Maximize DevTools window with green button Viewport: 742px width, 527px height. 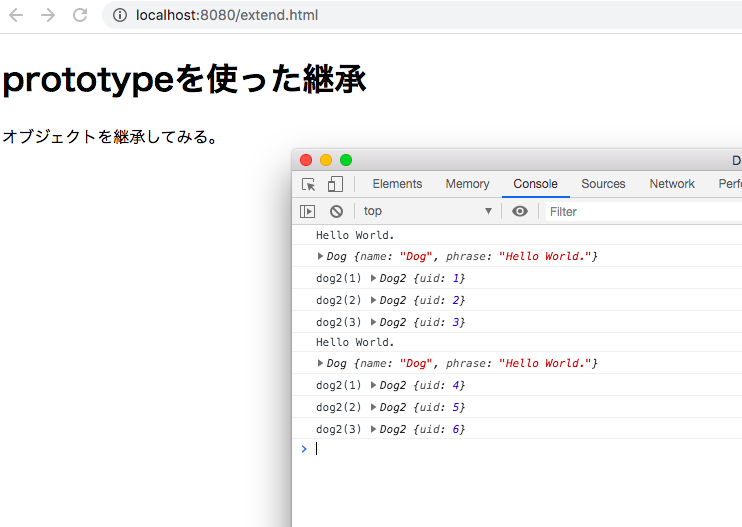(x=346, y=160)
